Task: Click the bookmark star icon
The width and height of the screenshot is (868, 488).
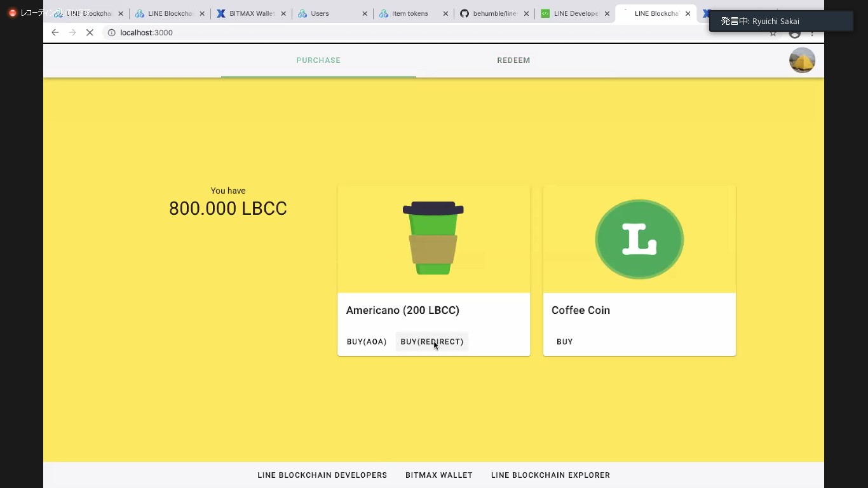Action: (x=773, y=32)
